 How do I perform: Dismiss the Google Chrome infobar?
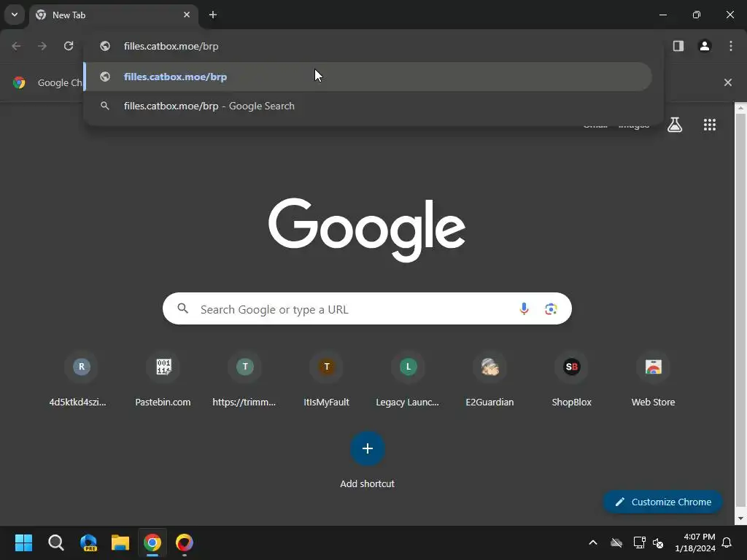click(728, 82)
